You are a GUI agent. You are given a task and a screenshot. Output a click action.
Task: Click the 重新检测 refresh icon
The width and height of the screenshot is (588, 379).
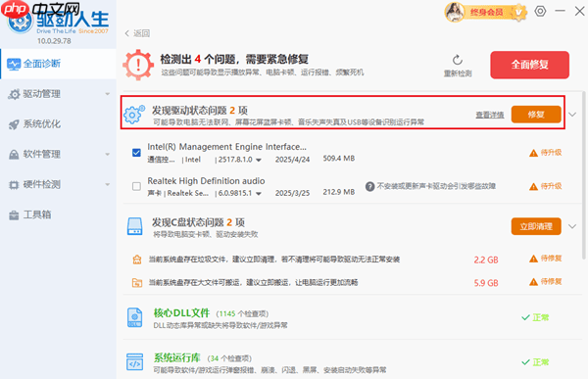[458, 60]
